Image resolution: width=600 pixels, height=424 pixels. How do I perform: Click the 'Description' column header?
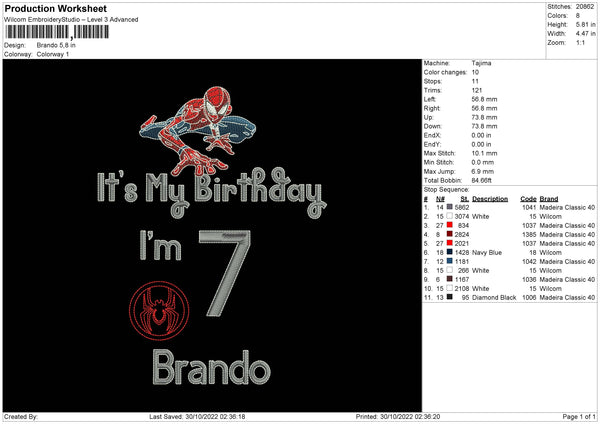pyautogui.click(x=490, y=199)
